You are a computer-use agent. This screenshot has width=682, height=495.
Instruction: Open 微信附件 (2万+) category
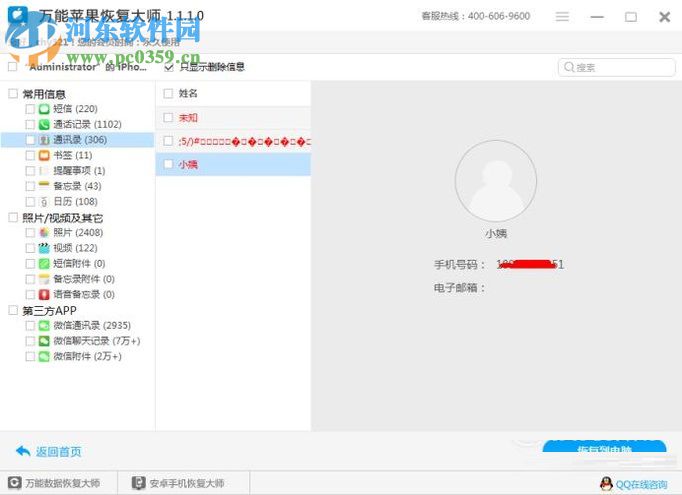[87, 356]
